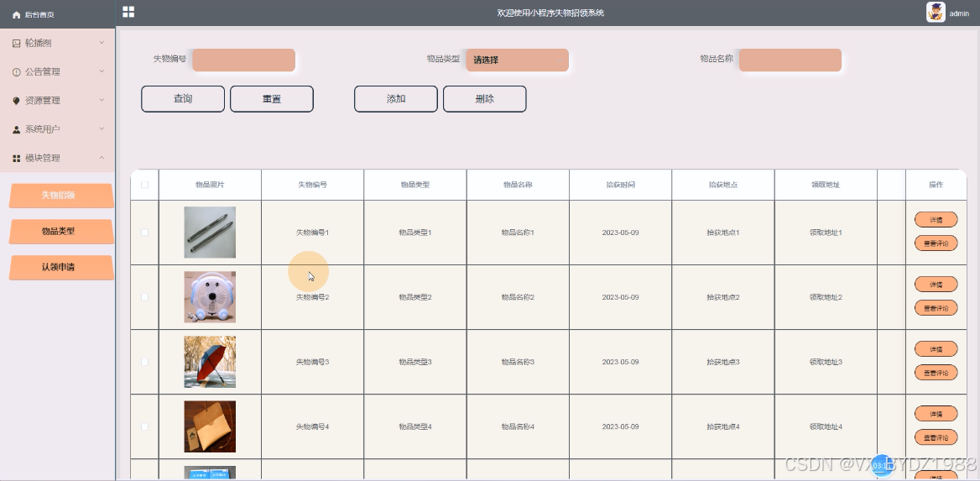Click the 添加 button
This screenshot has height=481, width=980.
pyautogui.click(x=396, y=99)
